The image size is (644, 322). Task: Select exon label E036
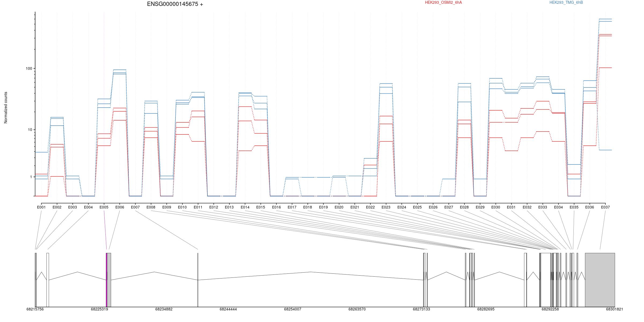pyautogui.click(x=590, y=207)
